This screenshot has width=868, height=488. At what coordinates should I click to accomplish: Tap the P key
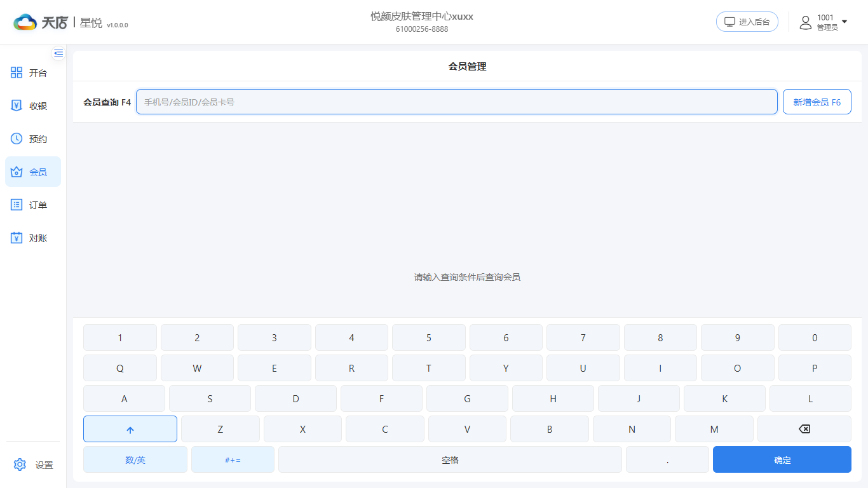point(815,368)
